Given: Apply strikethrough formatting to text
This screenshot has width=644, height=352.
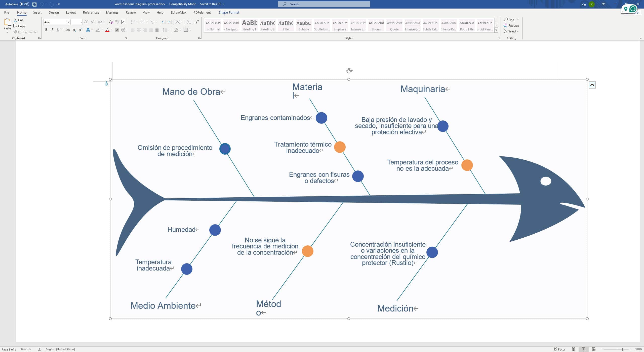Looking at the screenshot, I should [68, 30].
